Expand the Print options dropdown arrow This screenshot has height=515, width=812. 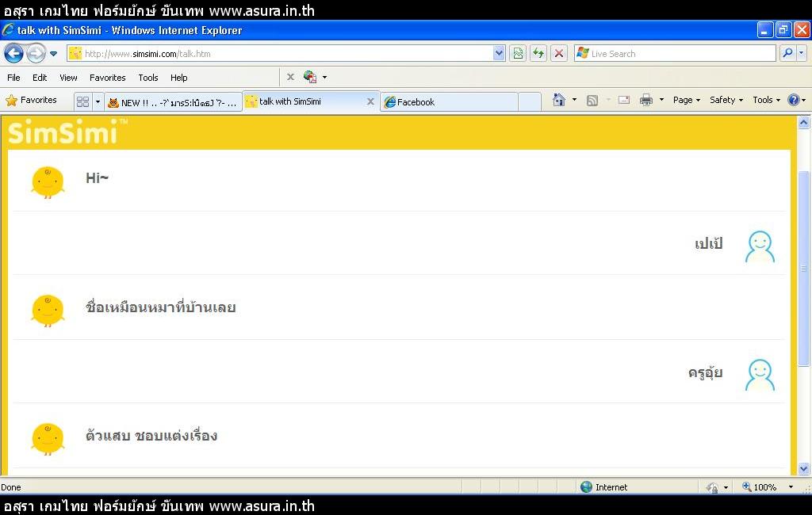click(661, 100)
